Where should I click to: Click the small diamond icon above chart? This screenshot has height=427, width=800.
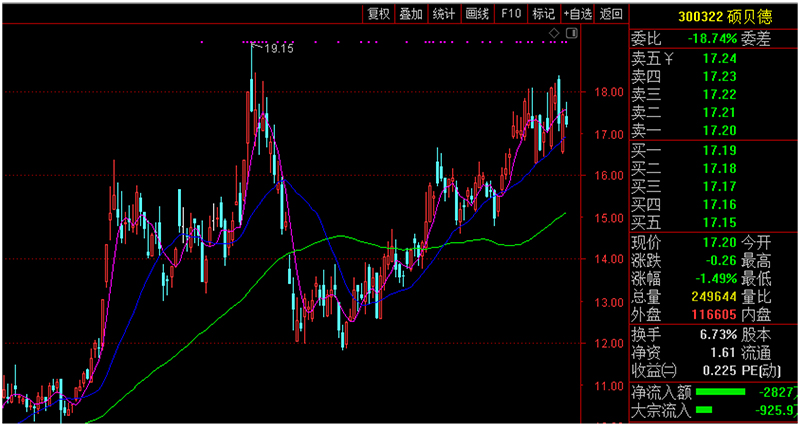pos(555,34)
